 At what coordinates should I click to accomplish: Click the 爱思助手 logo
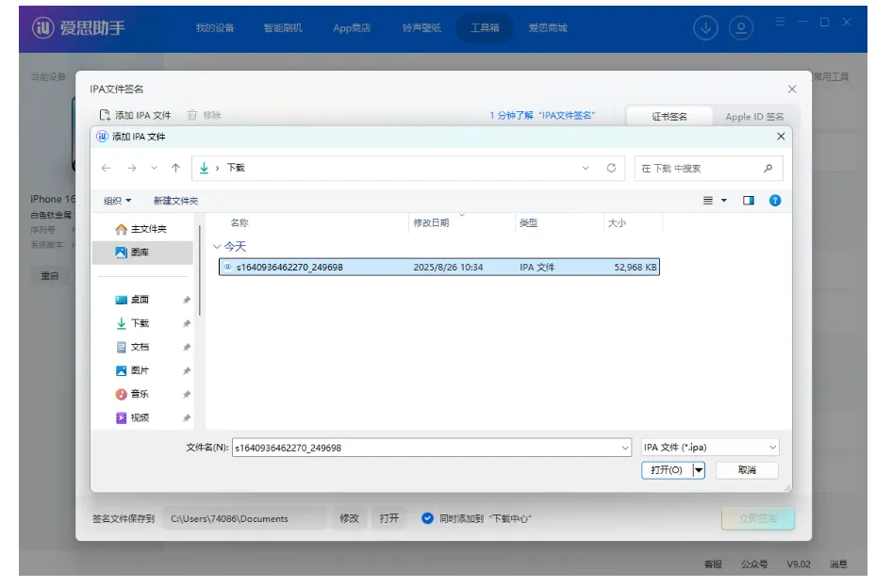coord(78,27)
